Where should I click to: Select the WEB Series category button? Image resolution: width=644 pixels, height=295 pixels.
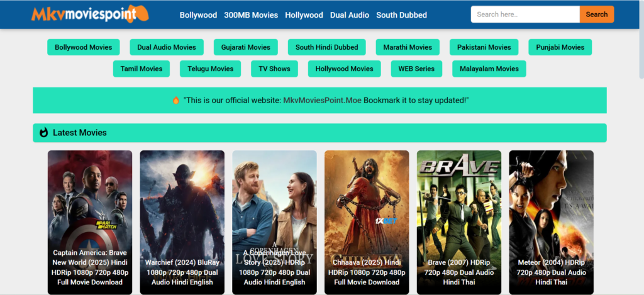click(416, 69)
